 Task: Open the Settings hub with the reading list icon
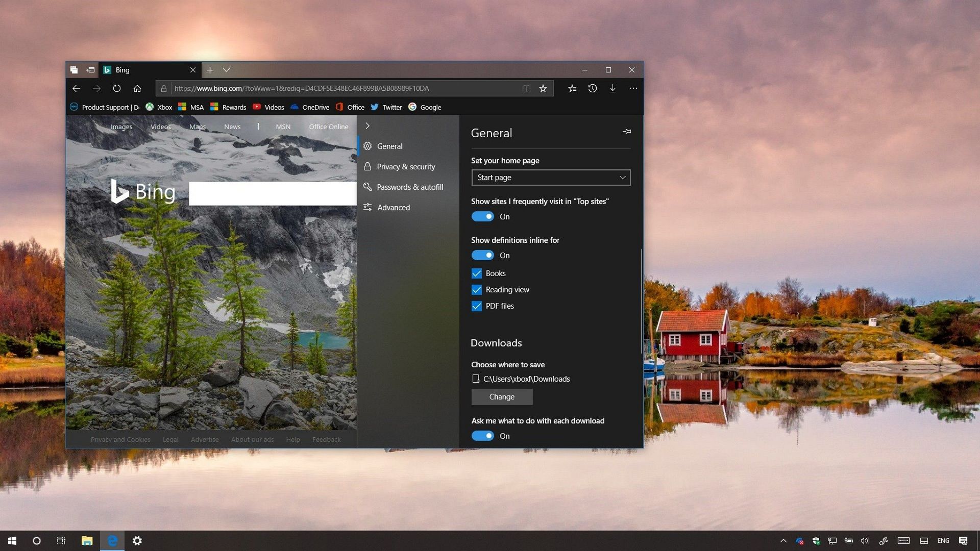[572, 88]
